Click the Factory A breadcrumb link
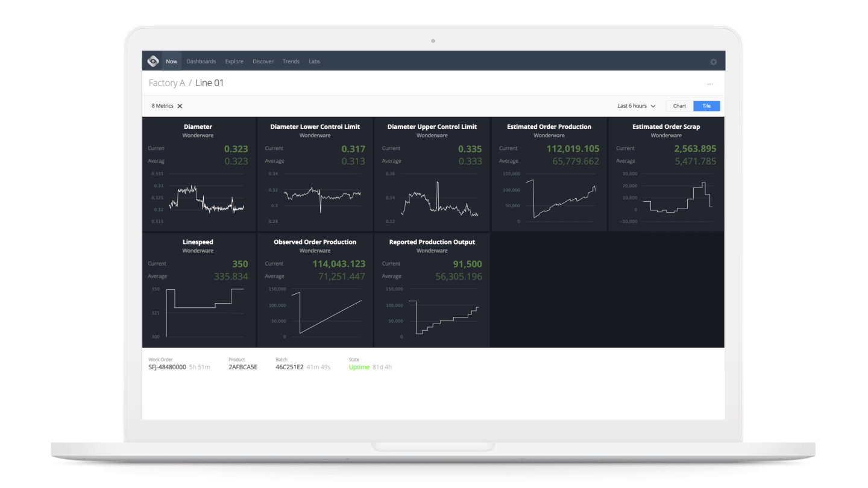 [166, 83]
